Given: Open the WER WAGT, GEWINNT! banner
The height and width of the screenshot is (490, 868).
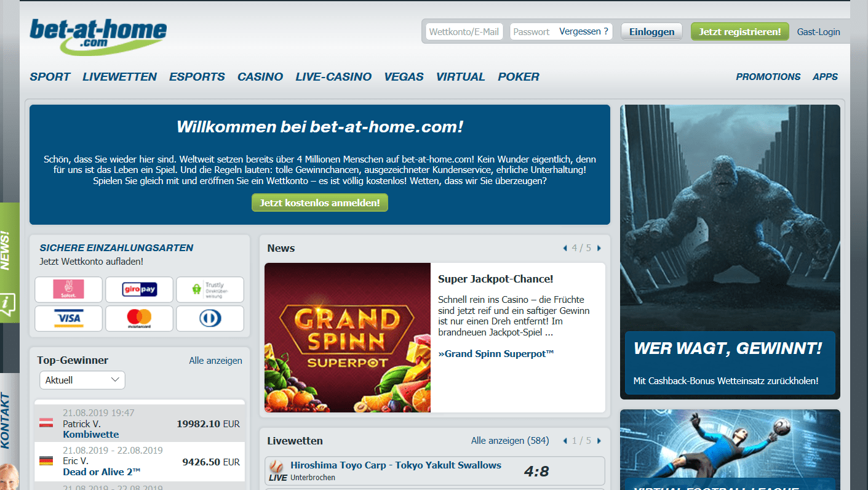Looking at the screenshot, I should [x=730, y=252].
